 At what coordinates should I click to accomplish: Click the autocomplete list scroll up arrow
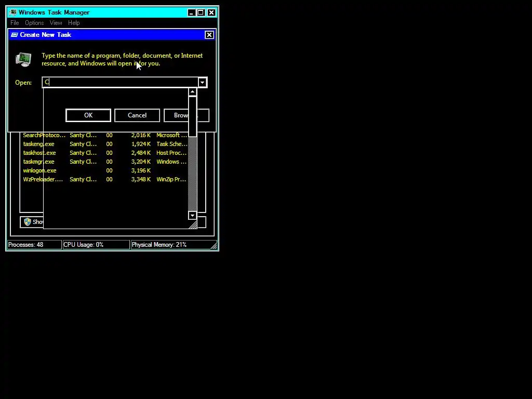click(192, 92)
